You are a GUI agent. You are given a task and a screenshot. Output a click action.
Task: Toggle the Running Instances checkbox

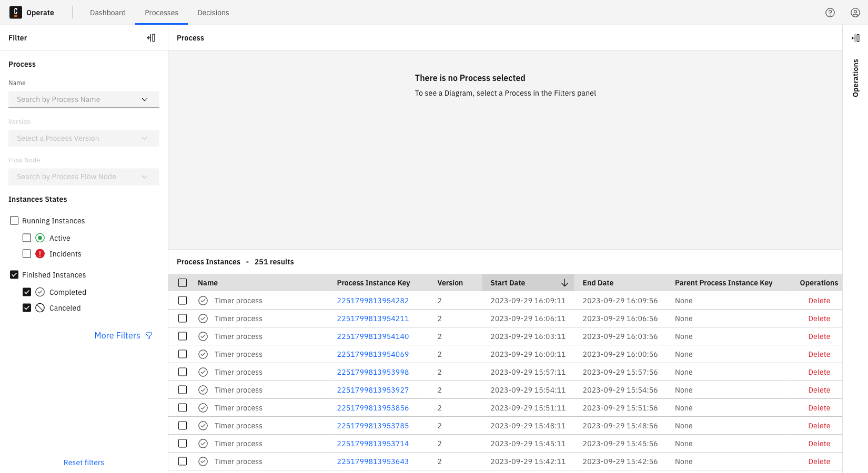14,221
